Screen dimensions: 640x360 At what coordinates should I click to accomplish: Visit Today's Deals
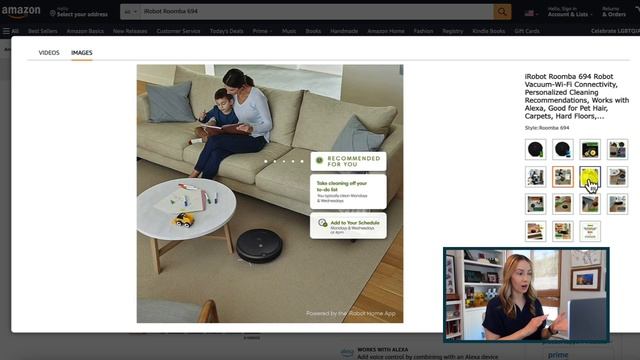click(x=227, y=31)
